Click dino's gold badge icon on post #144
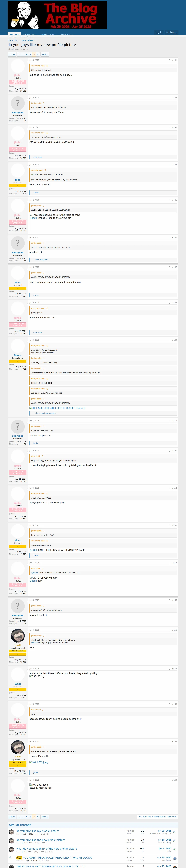The width and height of the screenshot is (186, 868). click(18, 186)
